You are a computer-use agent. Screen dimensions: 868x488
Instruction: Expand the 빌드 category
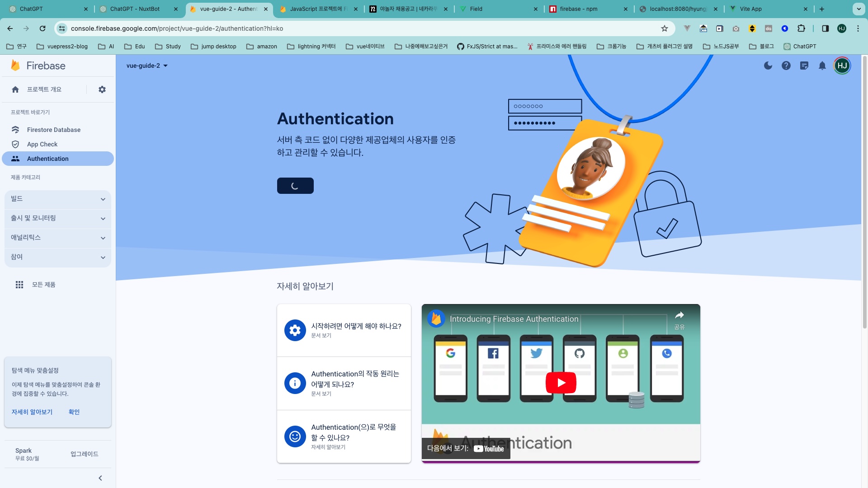click(58, 199)
